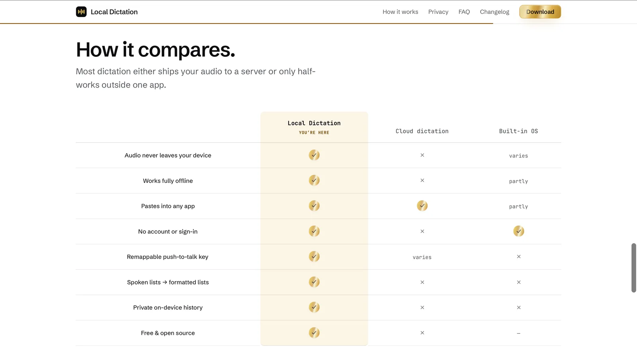The width and height of the screenshot is (637, 364).
Task: Click the Cloud dictation cross for Spoken lists row
Action: (x=422, y=282)
